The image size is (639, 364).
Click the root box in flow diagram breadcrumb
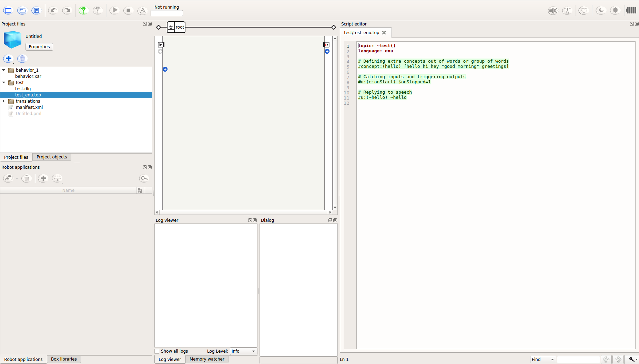tap(176, 27)
